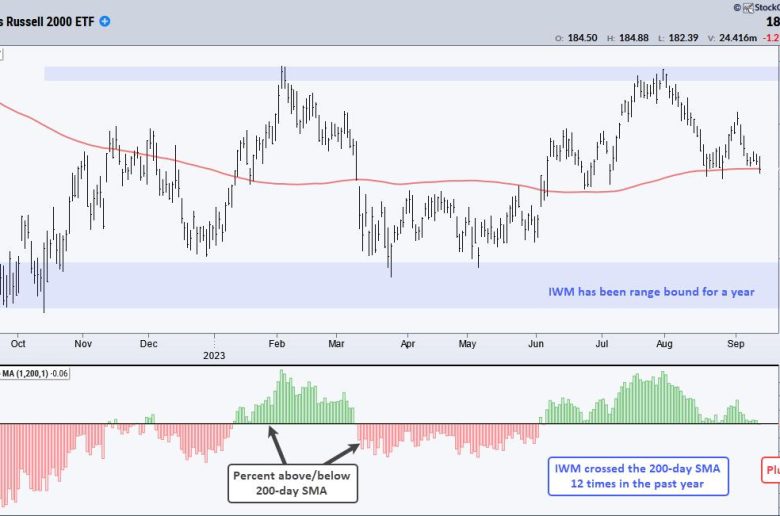Screen dimensions: 780x516
Task: Click the low value 182.39
Action: tap(683, 38)
